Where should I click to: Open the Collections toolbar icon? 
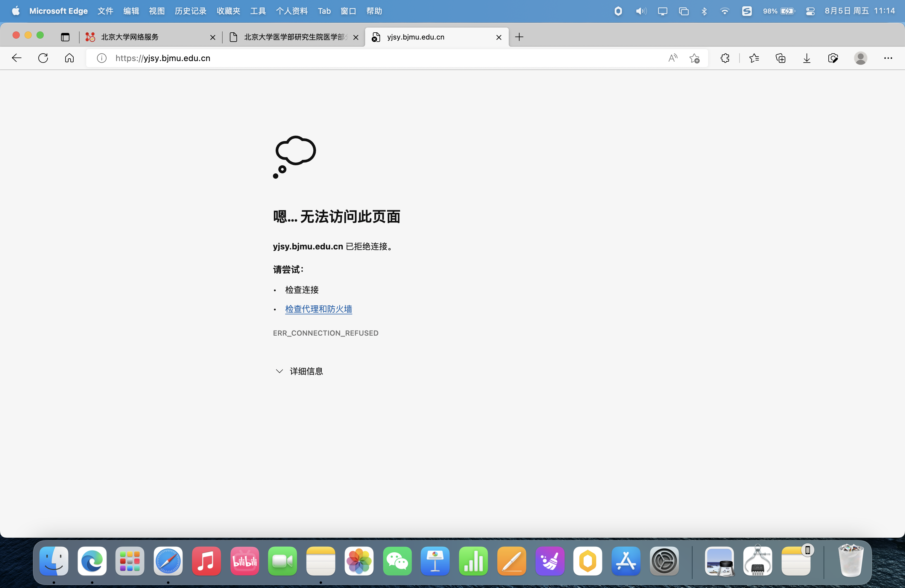780,58
